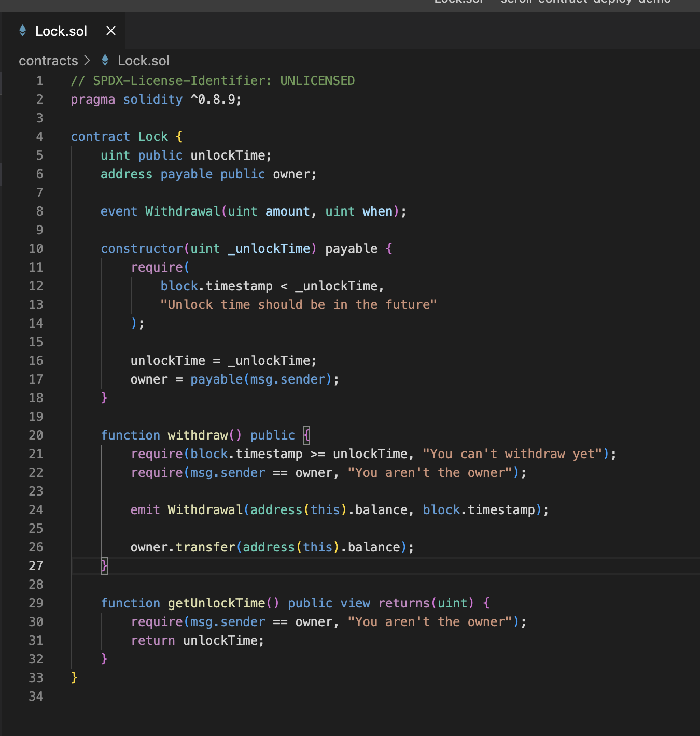Click the 'view' modifier on line 29
Image resolution: width=700 pixels, height=736 pixels.
point(355,603)
